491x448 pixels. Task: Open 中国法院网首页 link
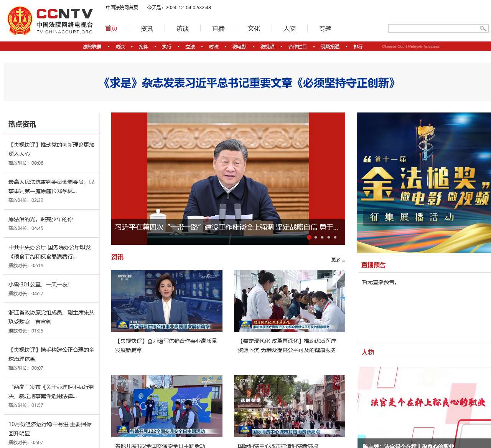click(122, 7)
